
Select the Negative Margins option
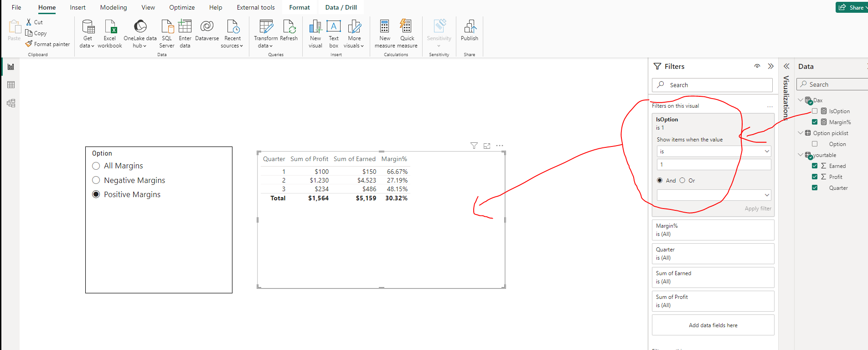(x=129, y=180)
